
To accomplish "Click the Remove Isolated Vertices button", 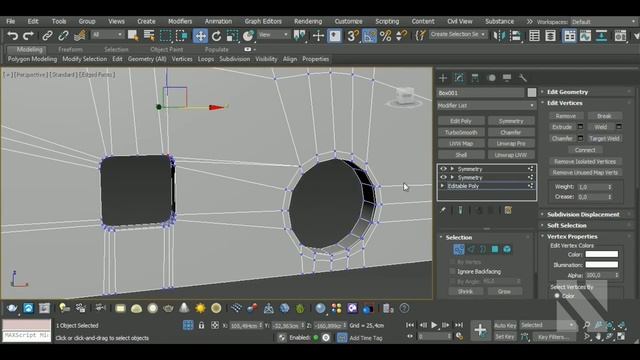I will [x=585, y=161].
